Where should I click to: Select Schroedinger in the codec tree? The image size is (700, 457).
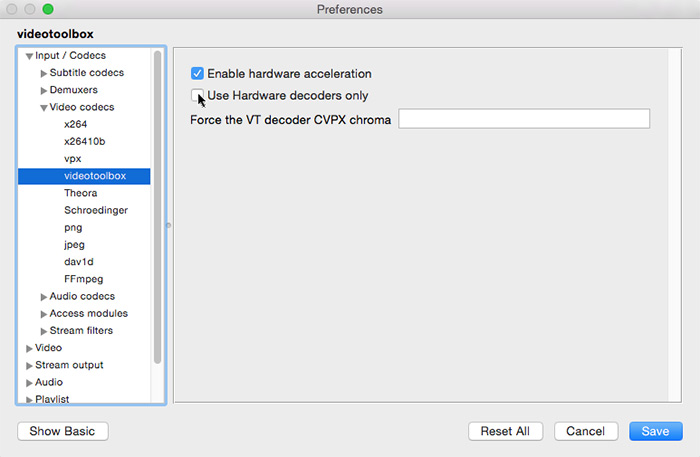96,210
